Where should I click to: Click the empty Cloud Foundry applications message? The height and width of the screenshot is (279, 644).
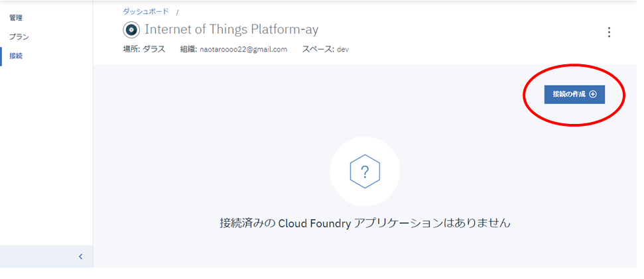[x=364, y=223]
